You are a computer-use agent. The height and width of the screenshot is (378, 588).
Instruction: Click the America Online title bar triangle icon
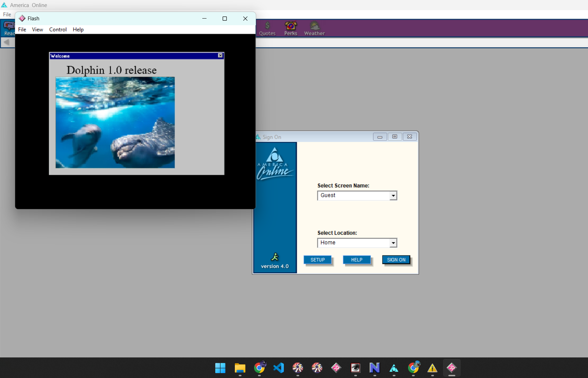point(4,5)
